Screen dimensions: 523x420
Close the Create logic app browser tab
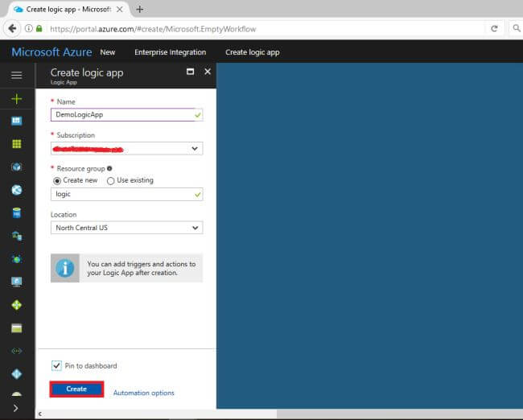(119, 10)
